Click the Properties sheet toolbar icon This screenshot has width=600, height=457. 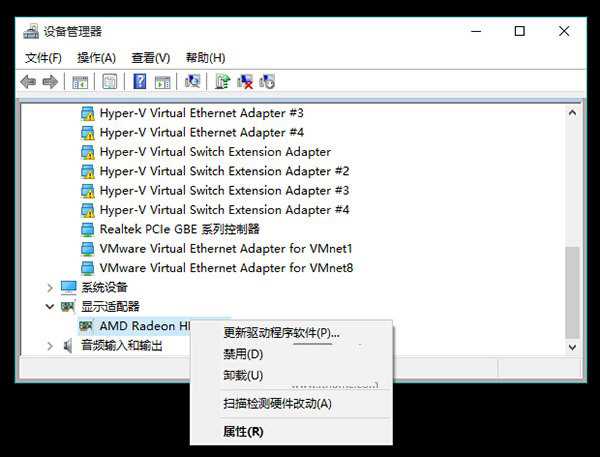point(110,82)
